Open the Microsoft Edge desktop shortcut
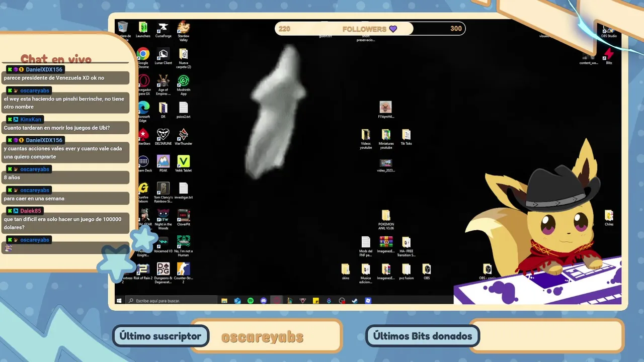The height and width of the screenshot is (362, 644). (143, 112)
